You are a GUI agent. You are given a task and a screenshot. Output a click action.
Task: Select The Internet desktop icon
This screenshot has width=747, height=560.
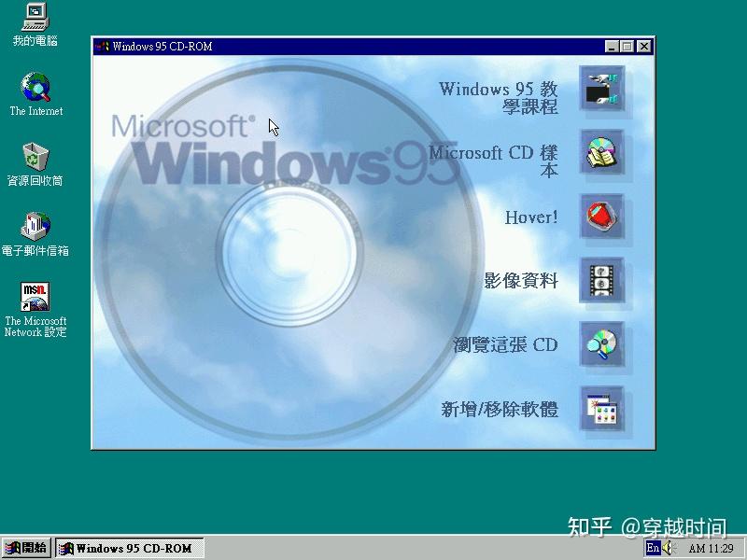pos(35,94)
